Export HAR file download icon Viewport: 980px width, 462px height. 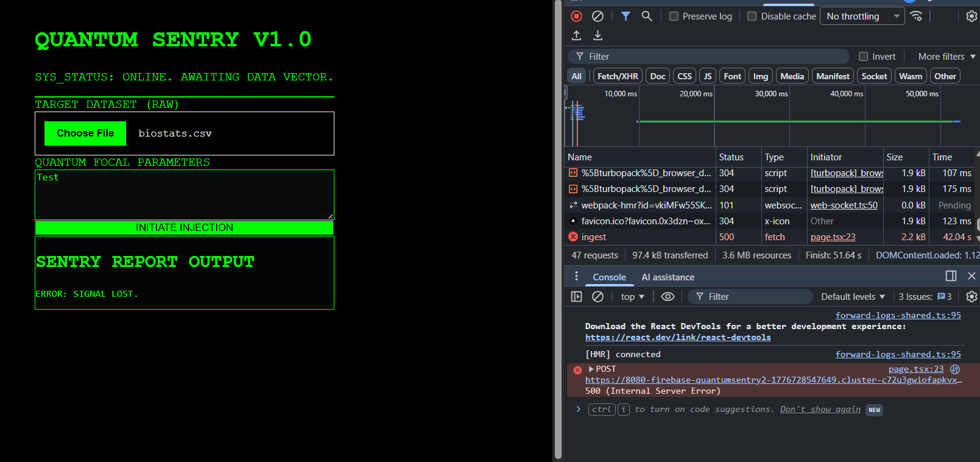[598, 35]
